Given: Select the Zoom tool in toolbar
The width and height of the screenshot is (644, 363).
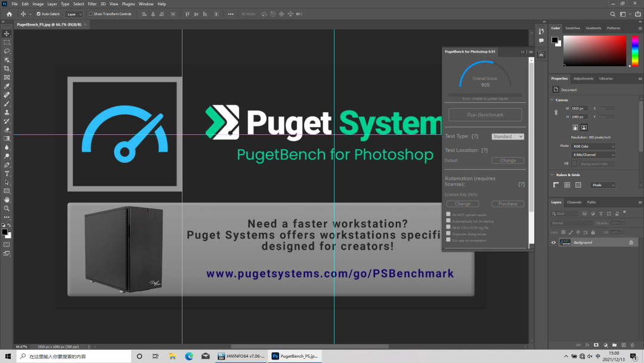Looking at the screenshot, I should point(7,208).
